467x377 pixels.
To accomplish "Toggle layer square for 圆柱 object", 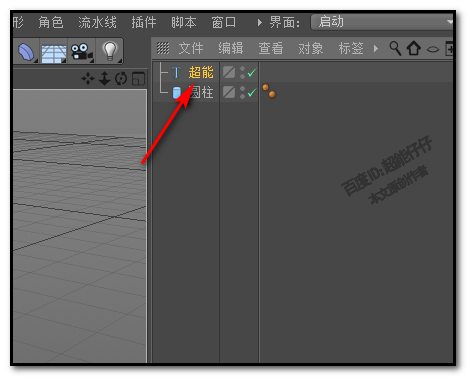I will coord(229,92).
